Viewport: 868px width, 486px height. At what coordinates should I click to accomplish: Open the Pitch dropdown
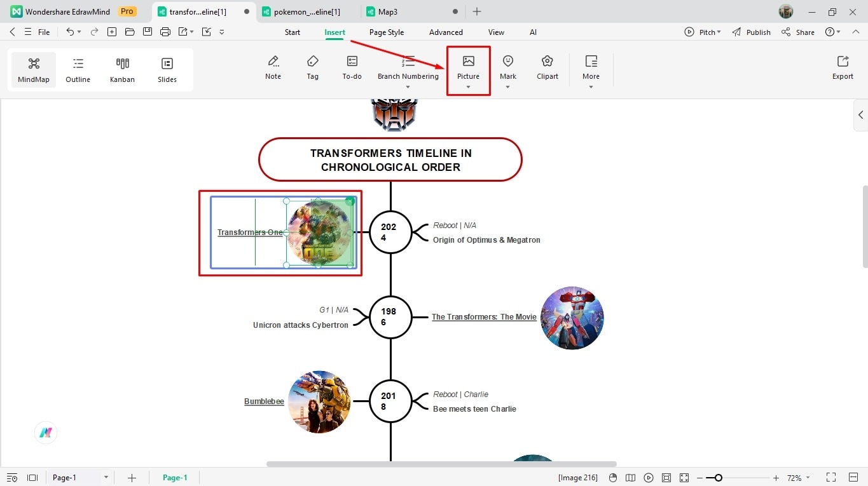tap(703, 32)
